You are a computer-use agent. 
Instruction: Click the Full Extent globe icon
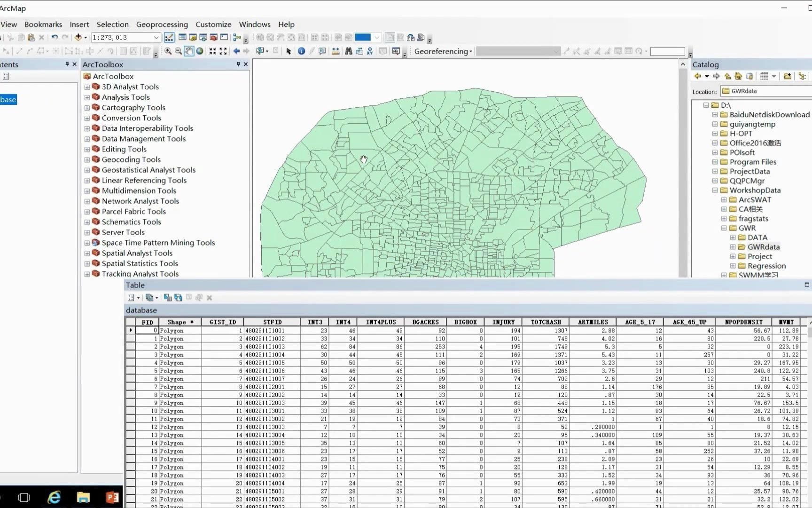click(200, 51)
